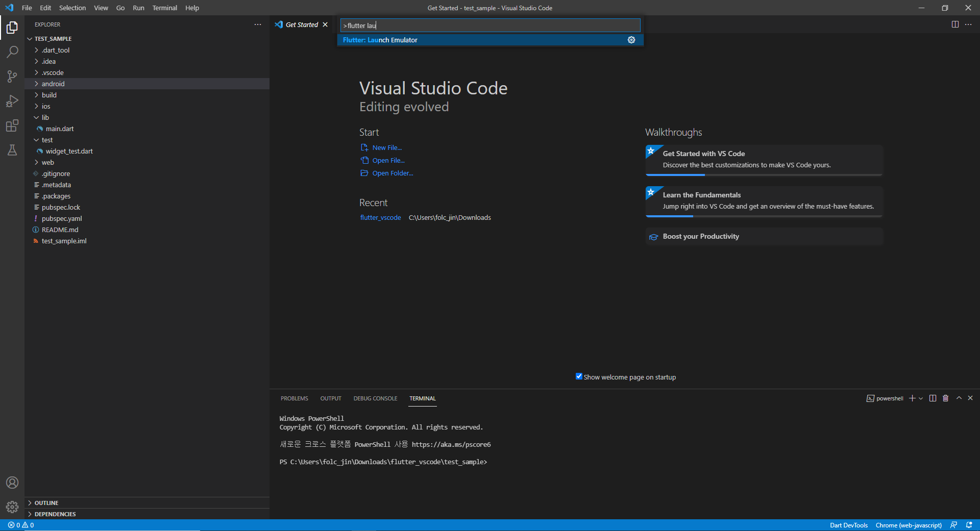Image resolution: width=980 pixels, height=531 pixels.
Task: Split the terminal panel
Action: (933, 398)
